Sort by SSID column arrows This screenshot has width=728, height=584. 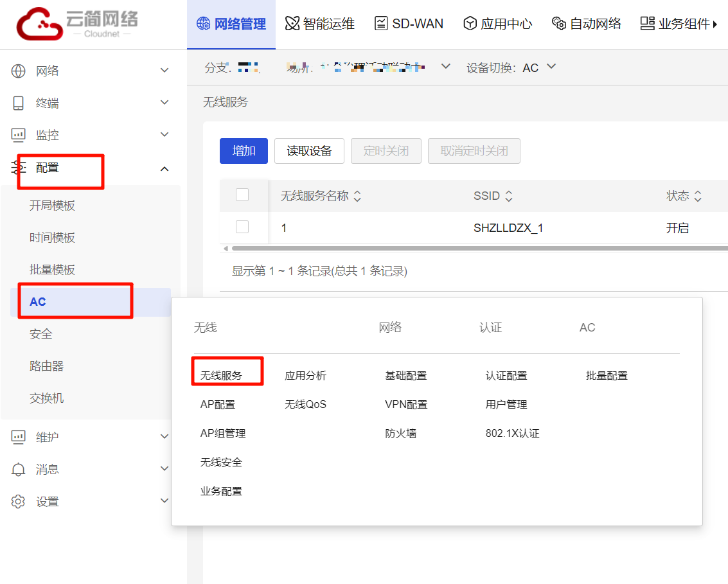point(509,196)
